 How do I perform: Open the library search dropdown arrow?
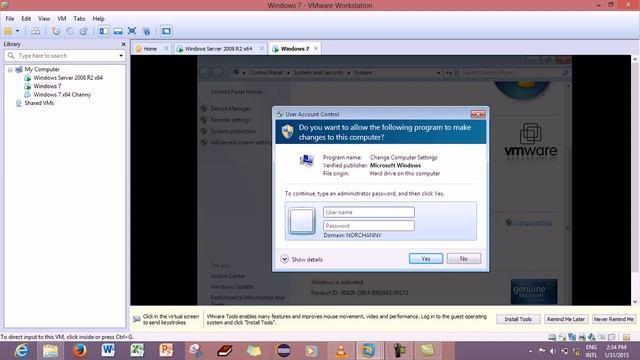(121, 56)
